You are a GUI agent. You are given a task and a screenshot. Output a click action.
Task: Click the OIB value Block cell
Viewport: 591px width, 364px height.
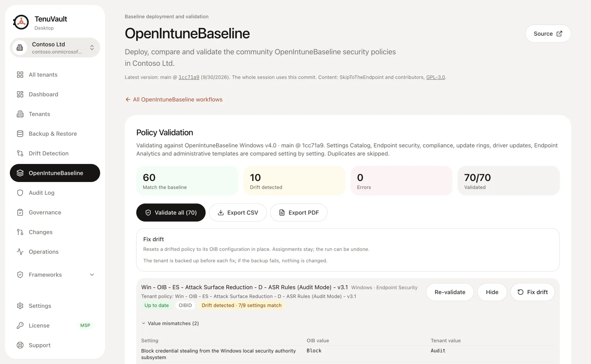[314, 351]
